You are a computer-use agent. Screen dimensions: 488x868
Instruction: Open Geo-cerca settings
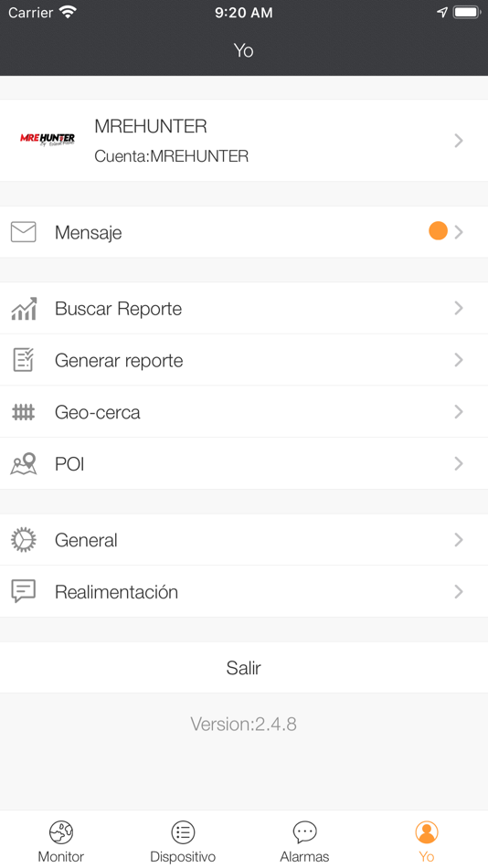[x=98, y=412]
